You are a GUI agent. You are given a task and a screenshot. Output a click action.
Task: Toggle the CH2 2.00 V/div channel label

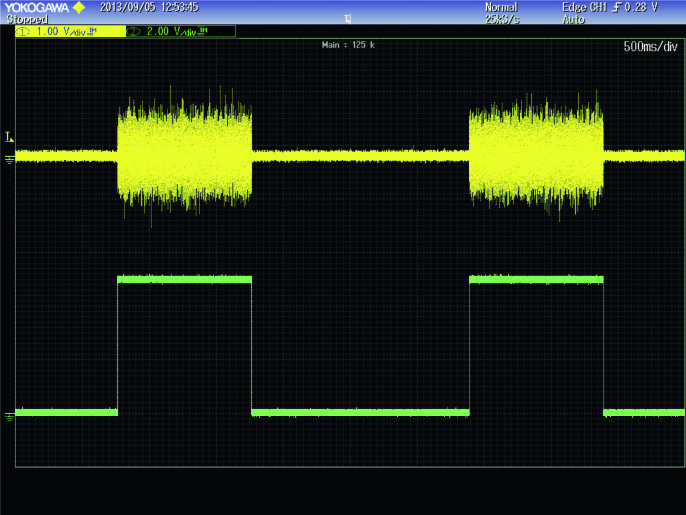click(x=181, y=32)
